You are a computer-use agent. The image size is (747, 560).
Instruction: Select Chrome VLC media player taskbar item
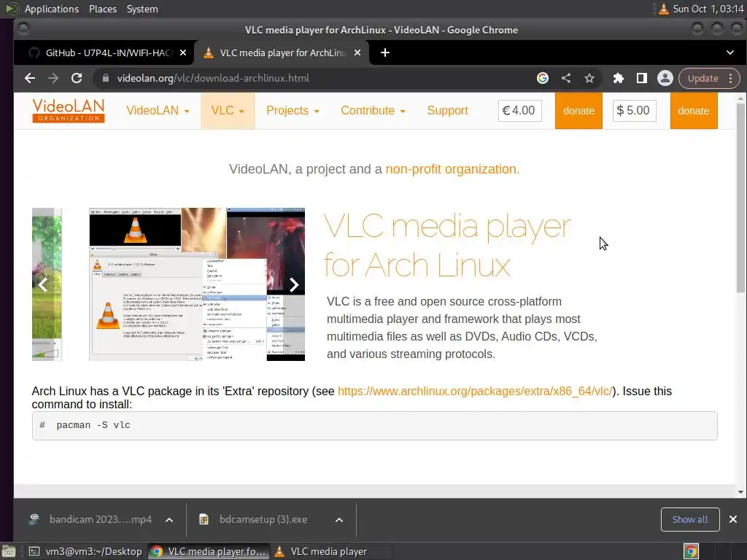pos(209,551)
